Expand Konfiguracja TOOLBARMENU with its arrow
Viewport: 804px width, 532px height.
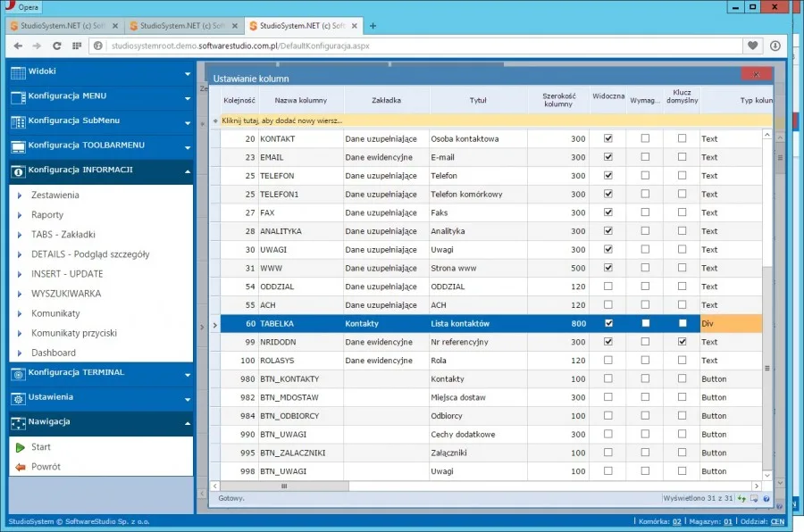(x=188, y=147)
